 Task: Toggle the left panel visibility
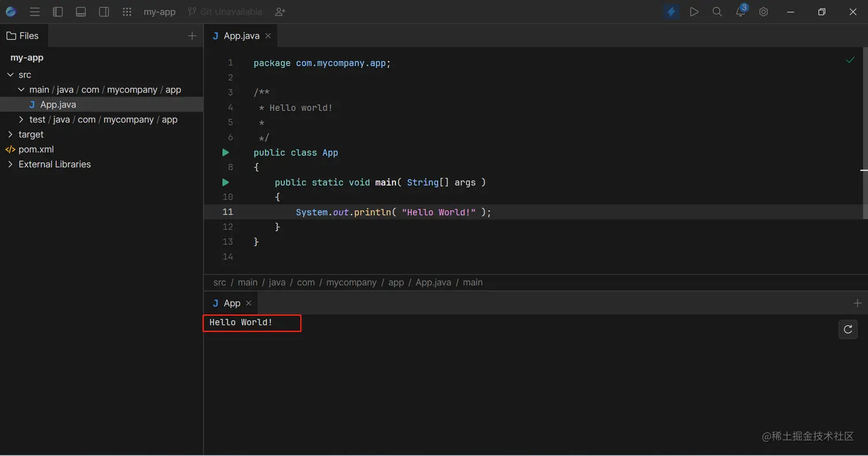pyautogui.click(x=58, y=11)
